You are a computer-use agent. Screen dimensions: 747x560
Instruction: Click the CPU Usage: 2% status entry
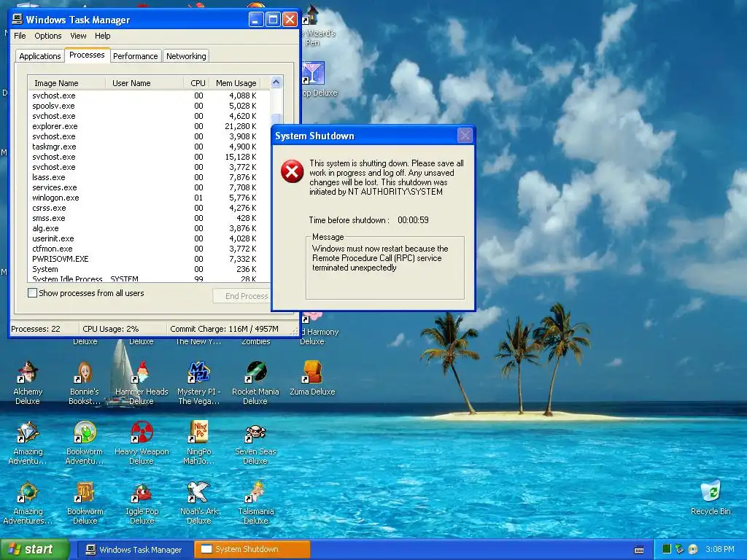(x=111, y=329)
